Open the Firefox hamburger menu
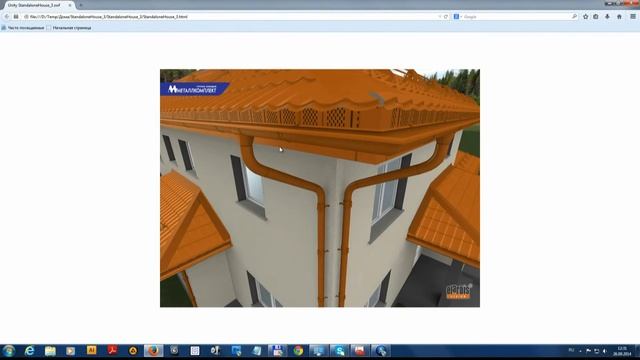This screenshot has width=640, height=360. [633, 17]
